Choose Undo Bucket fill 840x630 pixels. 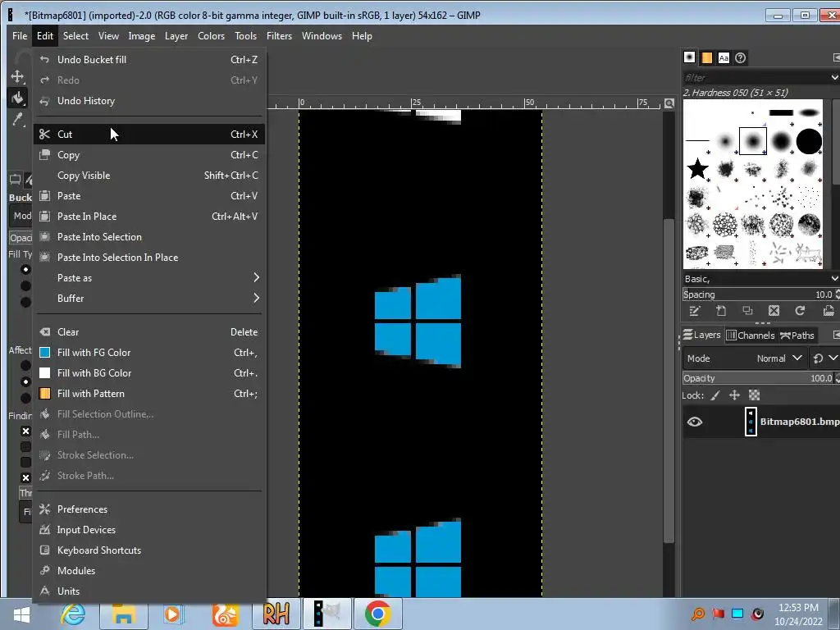[x=149, y=59]
